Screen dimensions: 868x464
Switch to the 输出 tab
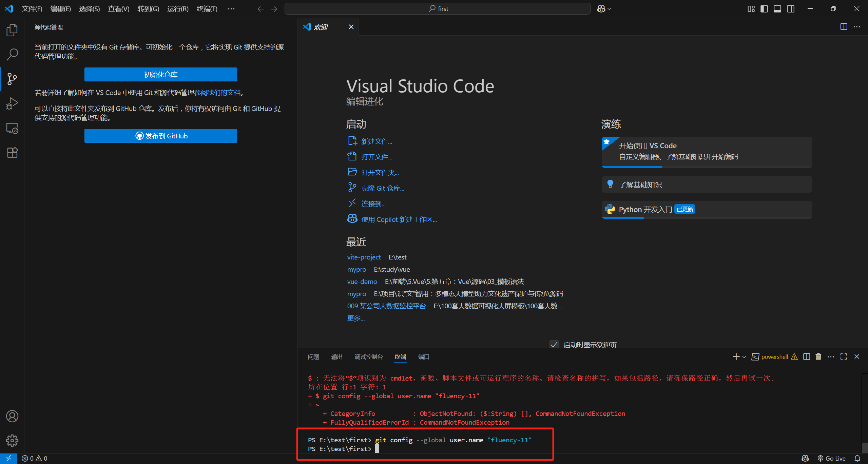[336, 357]
